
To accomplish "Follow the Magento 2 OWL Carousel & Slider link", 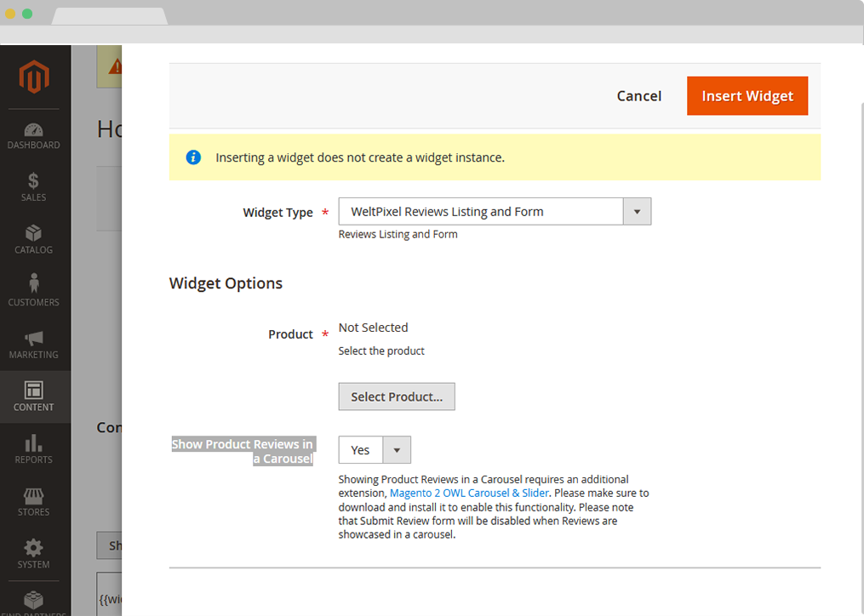I will point(470,493).
